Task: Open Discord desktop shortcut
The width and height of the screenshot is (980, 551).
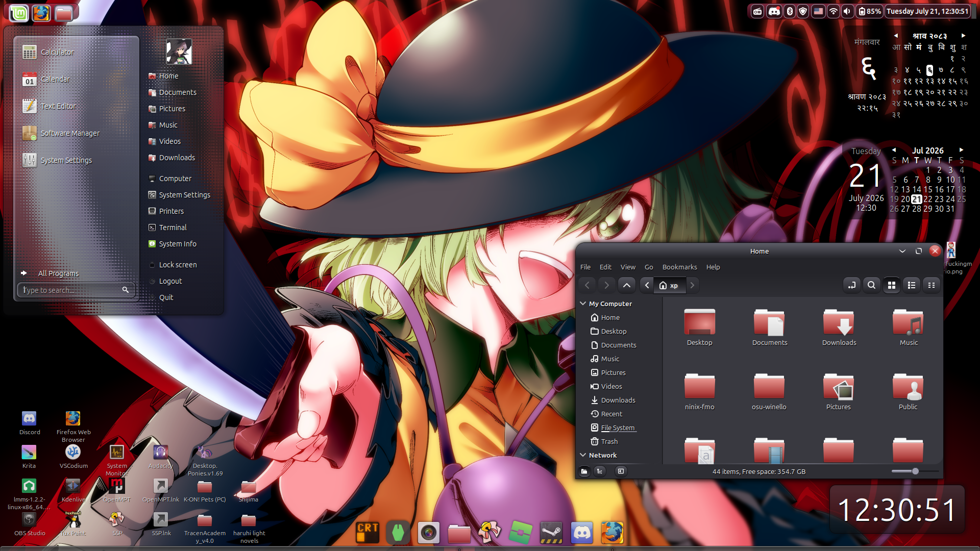Action: click(30, 423)
